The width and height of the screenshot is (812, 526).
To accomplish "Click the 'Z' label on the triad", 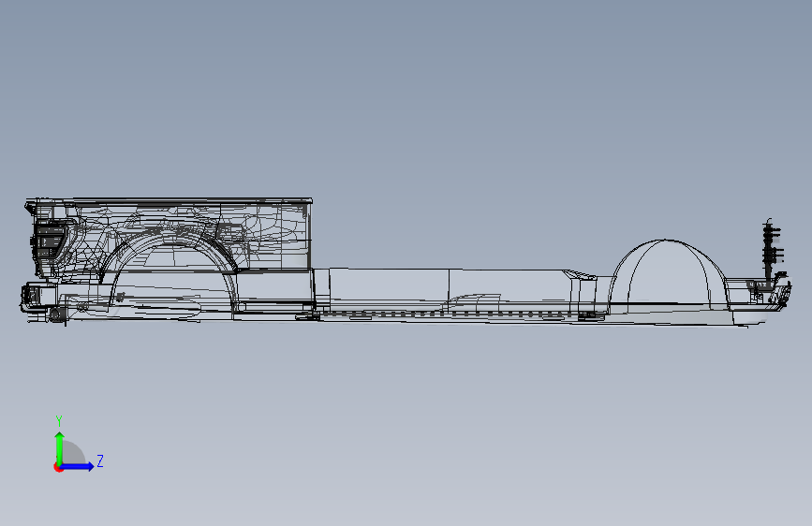I will pyautogui.click(x=100, y=460).
